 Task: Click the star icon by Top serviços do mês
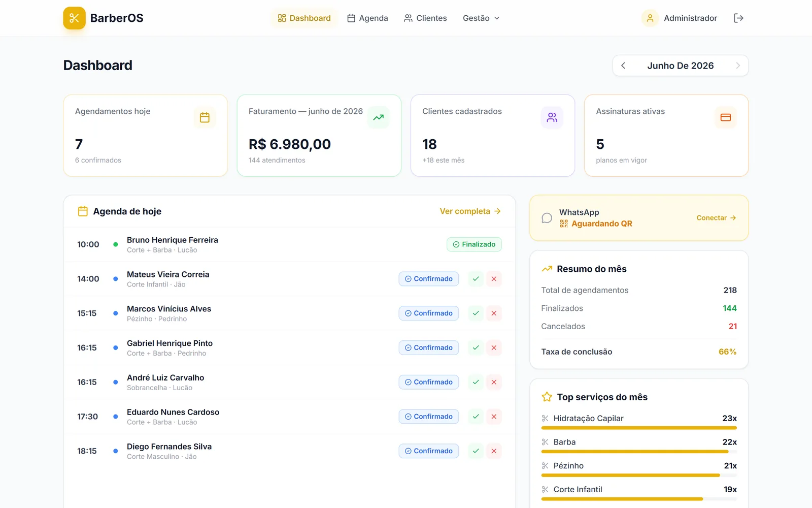[547, 397]
